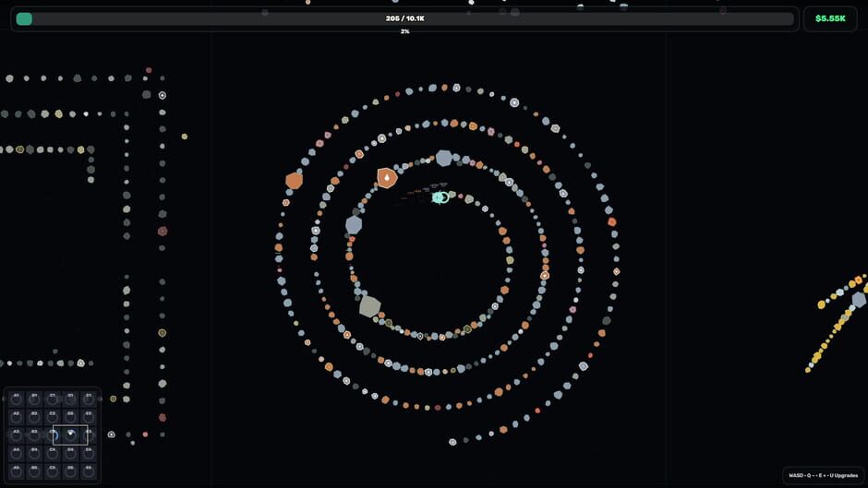Click the orange hexagon with droplet symbol

point(387,178)
